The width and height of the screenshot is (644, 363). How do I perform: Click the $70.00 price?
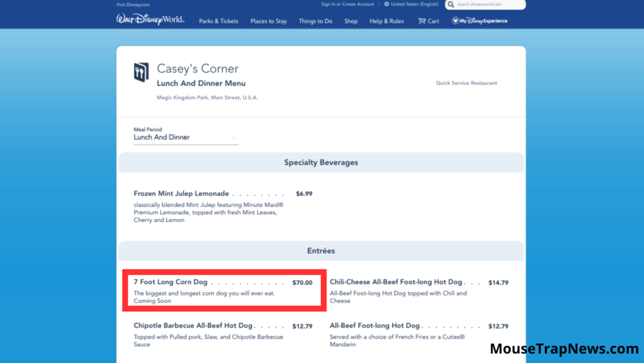coord(302,282)
